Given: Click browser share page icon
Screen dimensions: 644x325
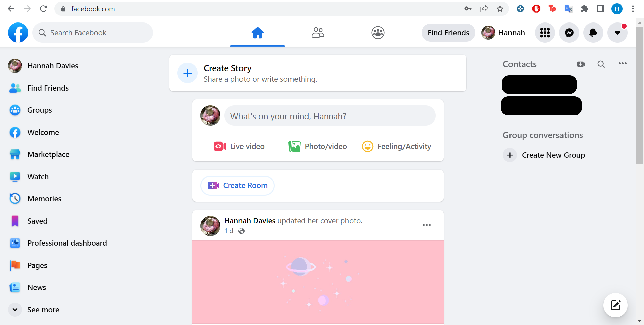Looking at the screenshot, I should pos(484,9).
